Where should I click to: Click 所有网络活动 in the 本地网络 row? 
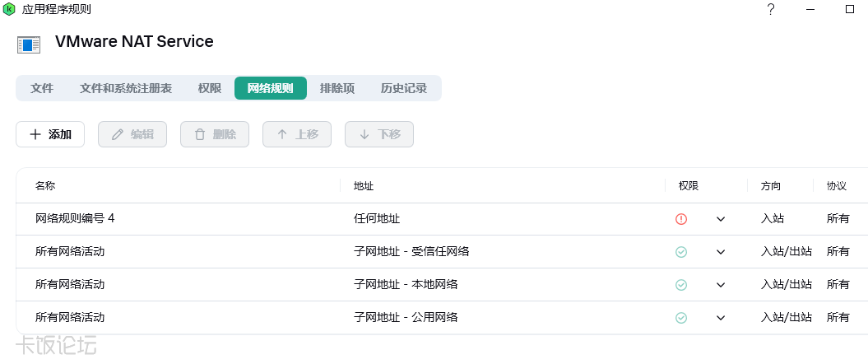tap(70, 285)
